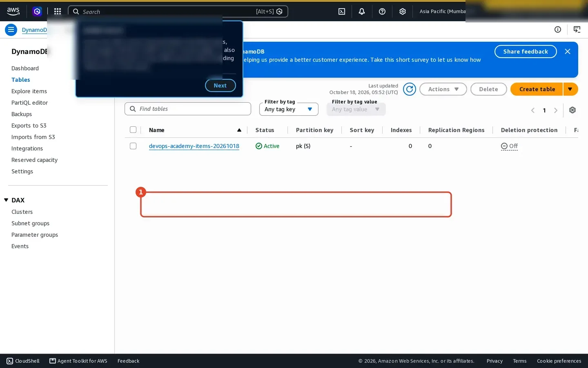Open console settings gear in top bar
588x368 pixels.
coord(403,11)
